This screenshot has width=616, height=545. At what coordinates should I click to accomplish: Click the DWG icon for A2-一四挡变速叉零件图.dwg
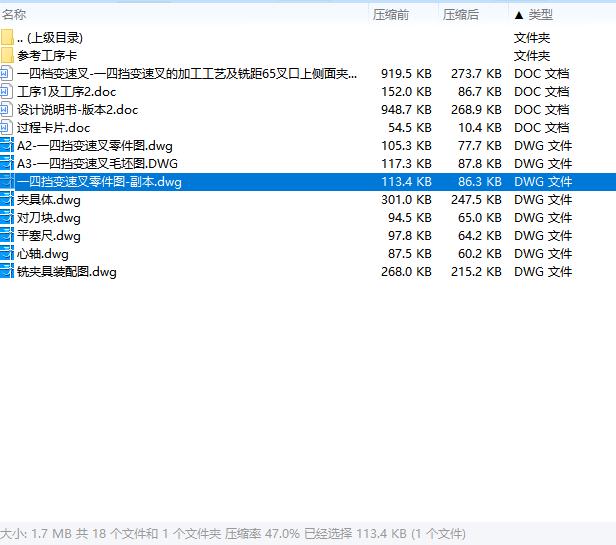pyautogui.click(x=7, y=145)
